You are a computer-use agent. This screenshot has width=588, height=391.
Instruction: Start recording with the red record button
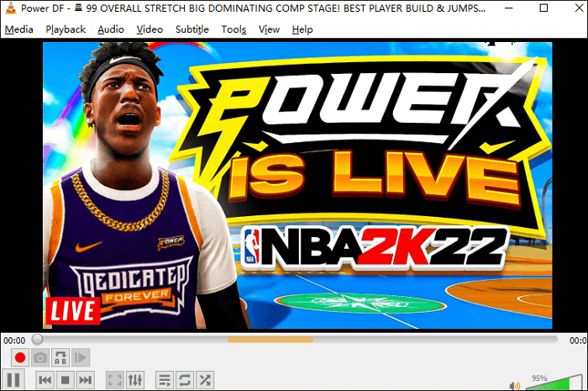tap(20, 357)
